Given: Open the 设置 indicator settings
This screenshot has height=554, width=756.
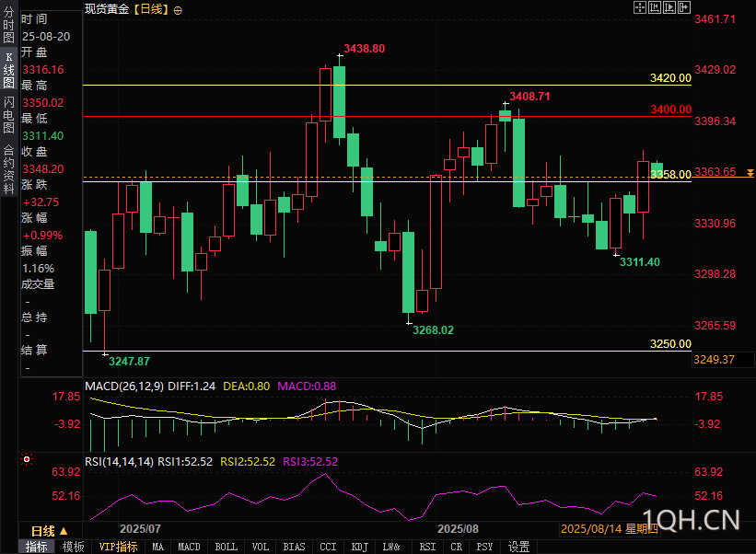Looking at the screenshot, I should [x=518, y=547].
